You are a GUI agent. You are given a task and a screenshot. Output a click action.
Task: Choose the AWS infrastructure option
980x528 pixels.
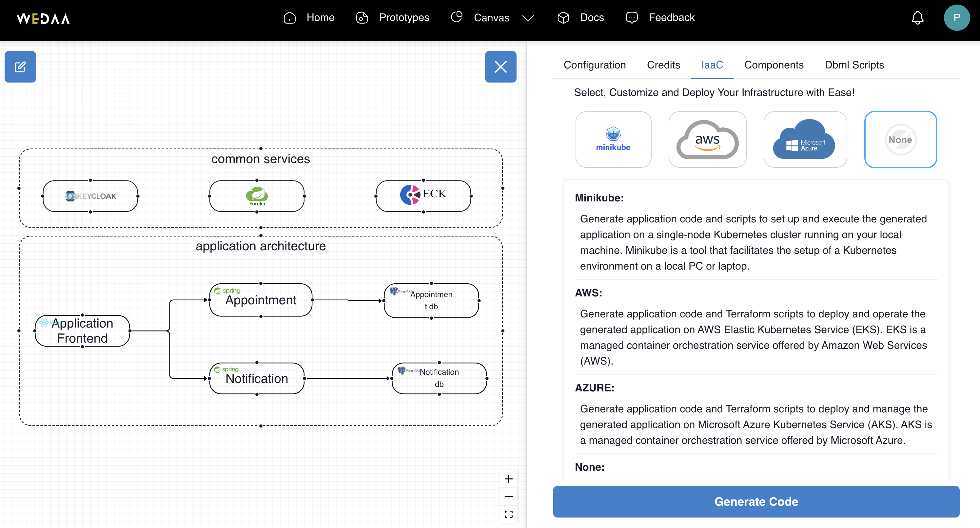point(708,140)
